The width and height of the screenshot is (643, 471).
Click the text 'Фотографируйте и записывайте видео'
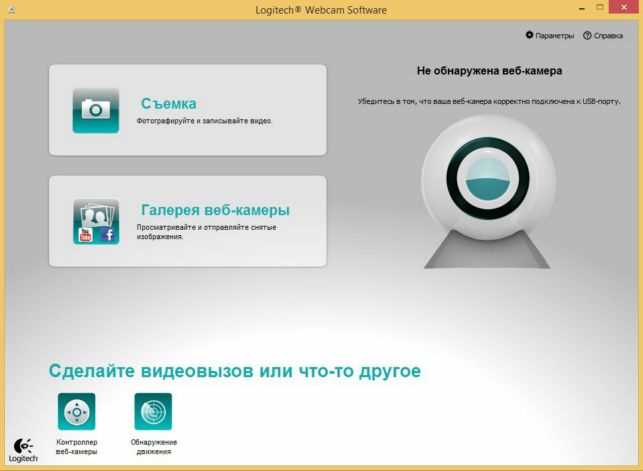(204, 121)
